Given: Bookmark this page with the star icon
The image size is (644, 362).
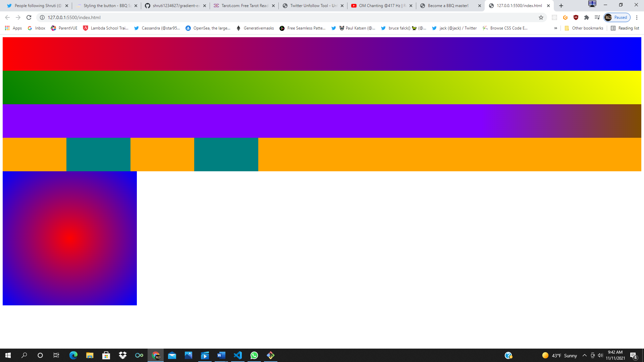Looking at the screenshot, I should click(x=541, y=17).
